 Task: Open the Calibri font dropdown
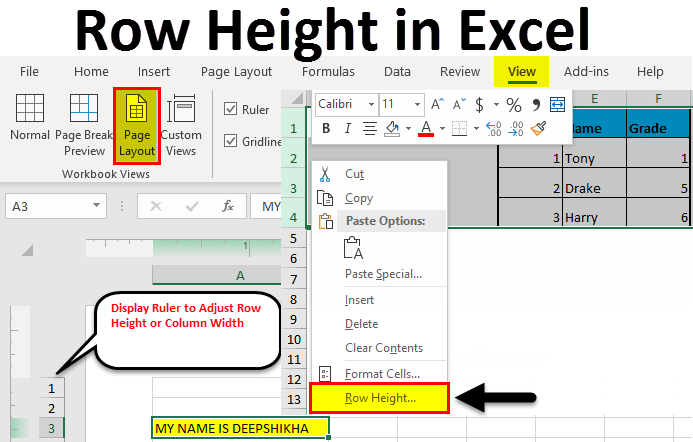click(x=371, y=104)
